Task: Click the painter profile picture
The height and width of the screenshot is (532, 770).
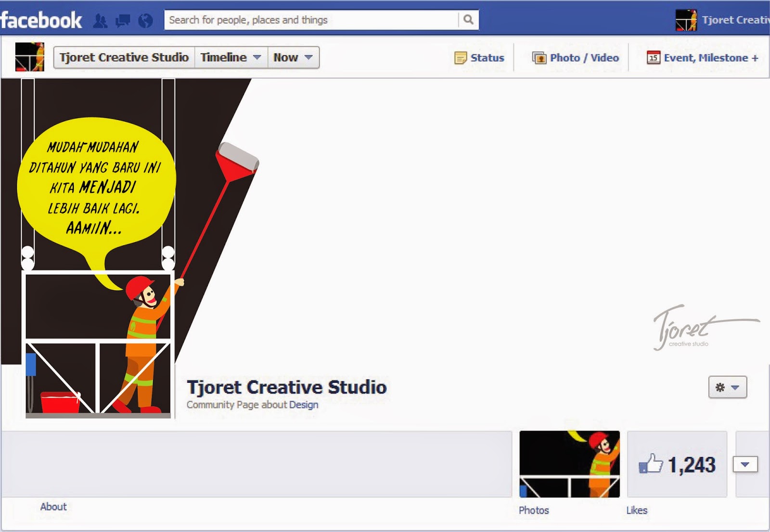Action: pyautogui.click(x=98, y=343)
